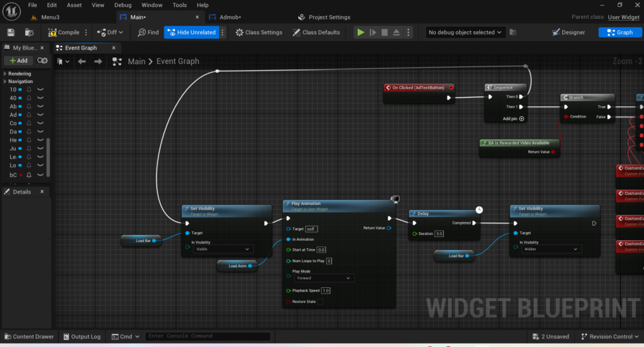Click the icon next to debug object dropdown
Image resolution: width=644 pixels, height=347 pixels.
coord(513,33)
